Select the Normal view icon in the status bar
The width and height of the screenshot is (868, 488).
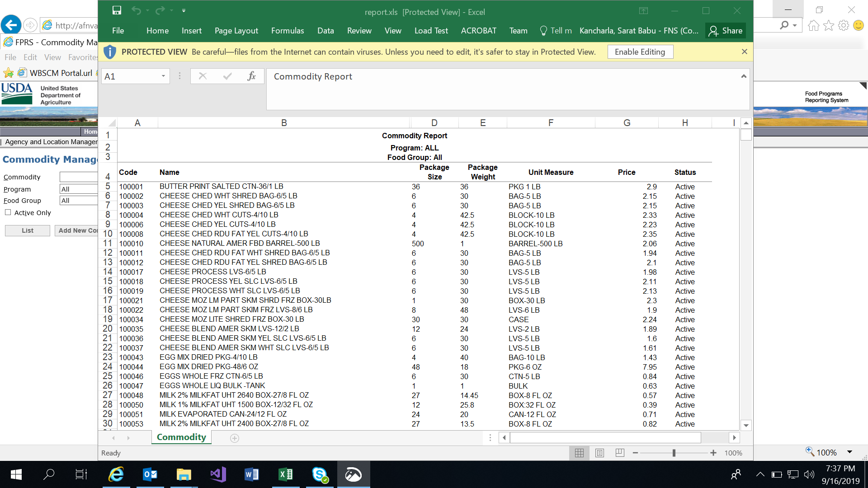point(579,453)
